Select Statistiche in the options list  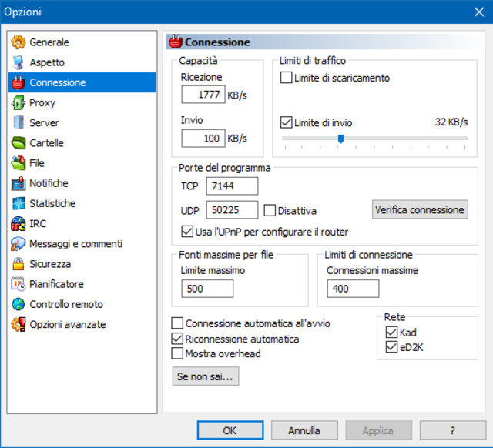click(82, 203)
